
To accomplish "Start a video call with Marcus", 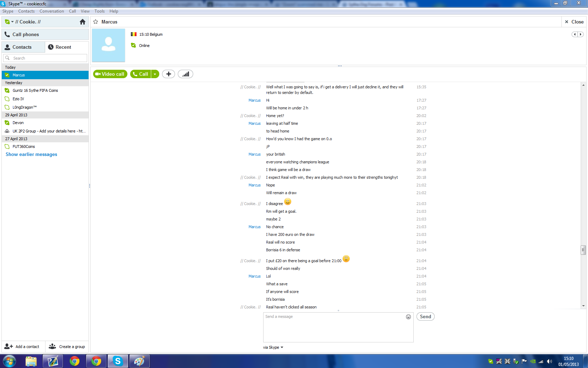I will coord(110,74).
